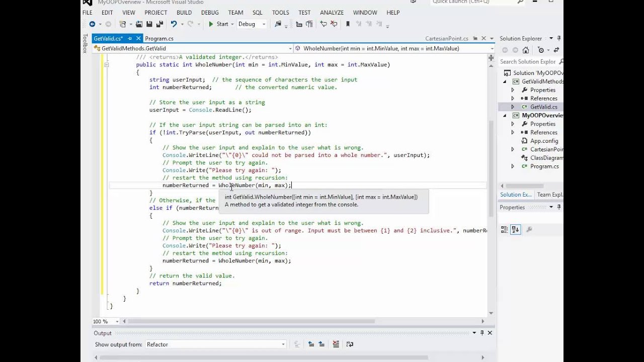The image size is (644, 362).
Task: Click the Solution Explorer Home icon
Action: 526,50
